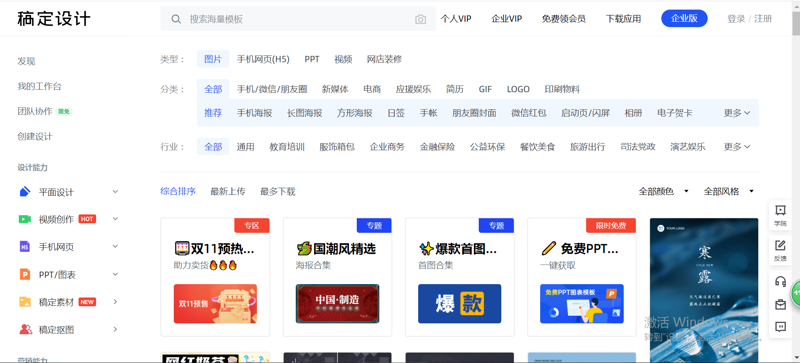Open the 全部颜色 dropdown
The height and width of the screenshot is (363, 800).
(x=664, y=191)
